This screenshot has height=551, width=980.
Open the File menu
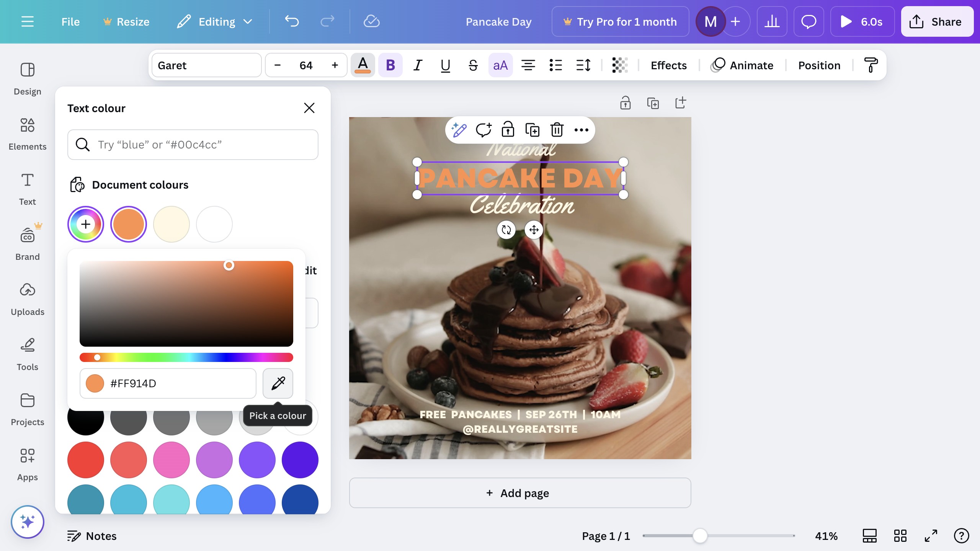point(70,22)
